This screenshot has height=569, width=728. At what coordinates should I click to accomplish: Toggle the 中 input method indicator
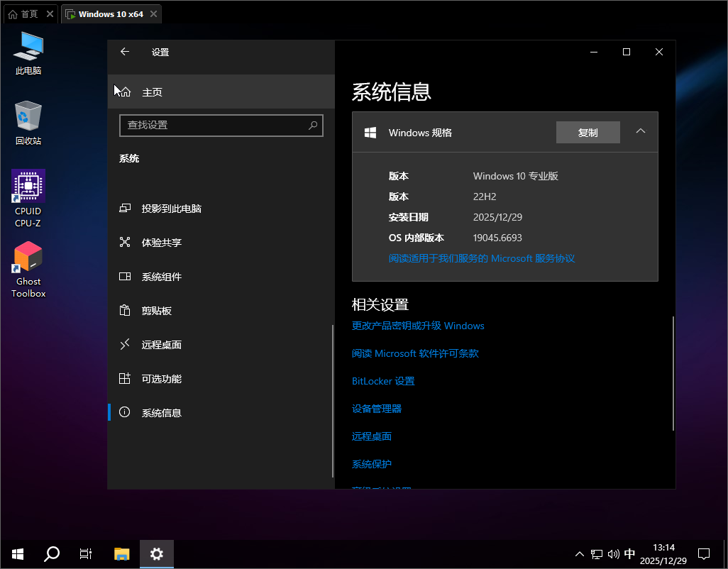coord(629,554)
